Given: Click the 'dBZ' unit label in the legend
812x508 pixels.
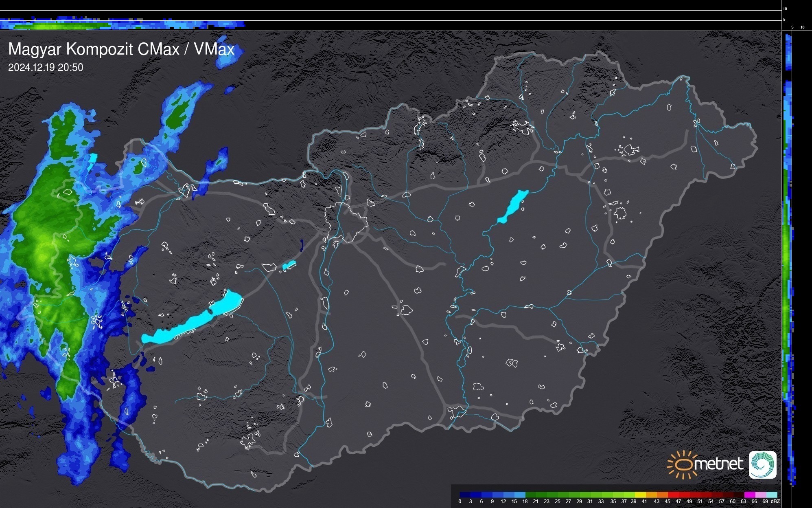Looking at the screenshot, I should click(775, 501).
